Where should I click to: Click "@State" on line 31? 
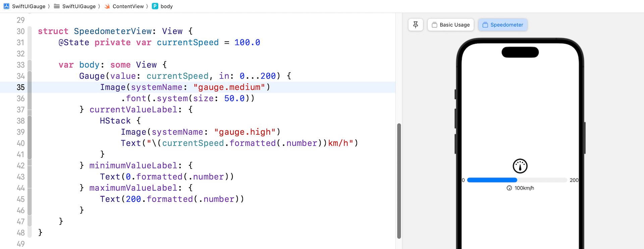(x=74, y=43)
